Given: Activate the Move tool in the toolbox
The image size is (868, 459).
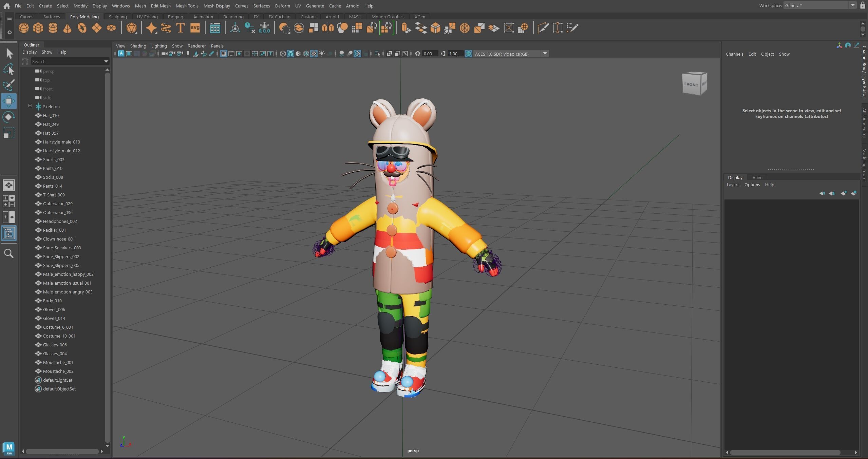Looking at the screenshot, I should 9,101.
